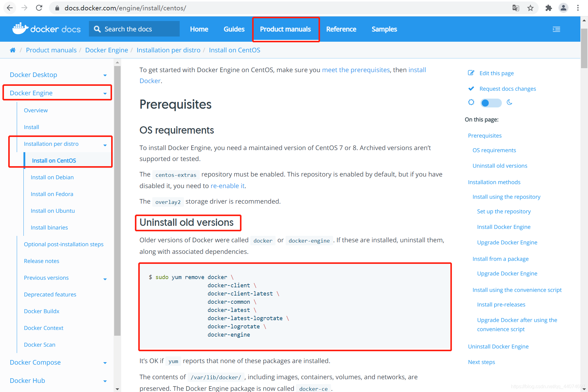Image resolution: width=588 pixels, height=392 pixels.
Task: Click the sun light-mode icon
Action: pyautogui.click(x=471, y=103)
